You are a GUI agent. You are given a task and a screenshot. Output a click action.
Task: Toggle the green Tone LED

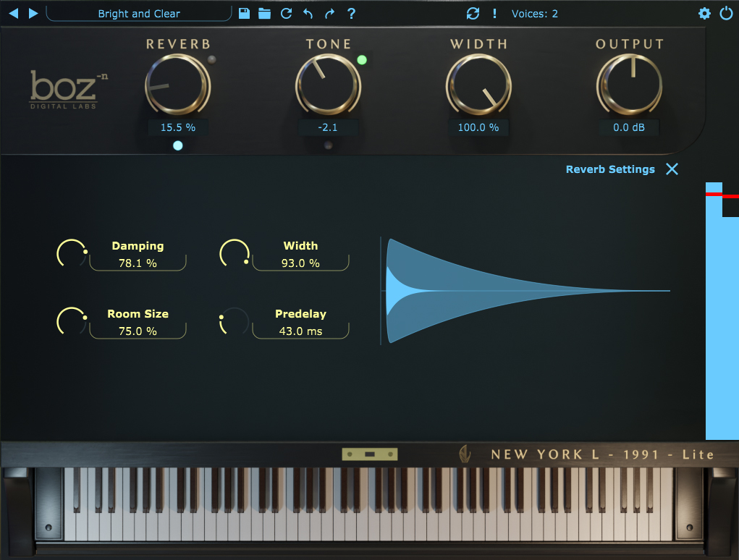click(x=362, y=60)
